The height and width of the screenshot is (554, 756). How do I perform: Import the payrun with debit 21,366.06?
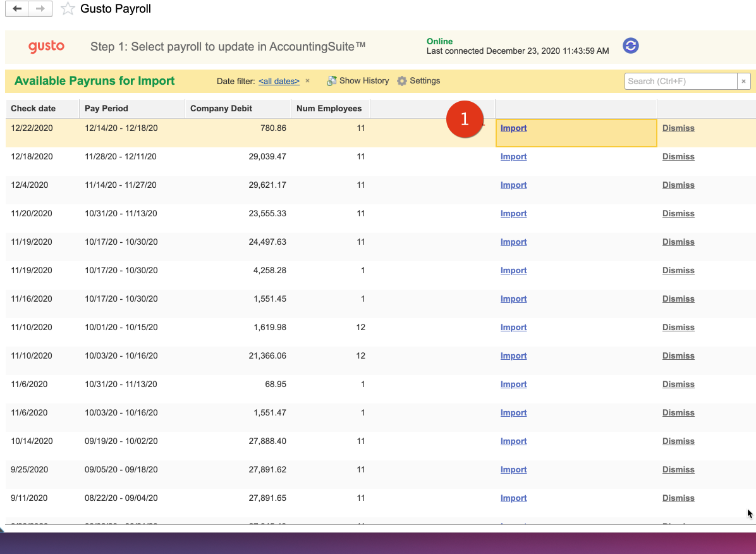point(513,356)
